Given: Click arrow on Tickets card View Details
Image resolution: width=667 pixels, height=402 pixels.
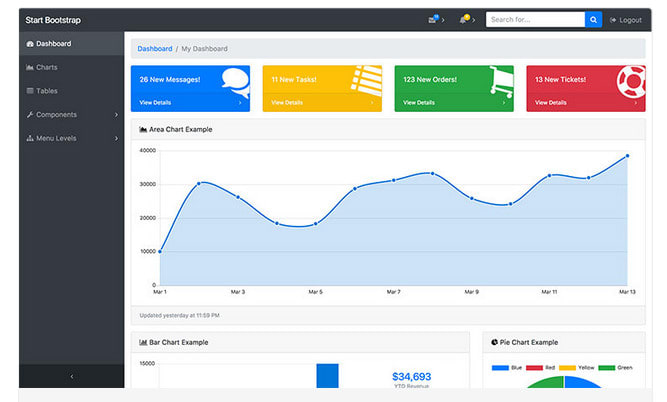Looking at the screenshot, I should [x=636, y=103].
